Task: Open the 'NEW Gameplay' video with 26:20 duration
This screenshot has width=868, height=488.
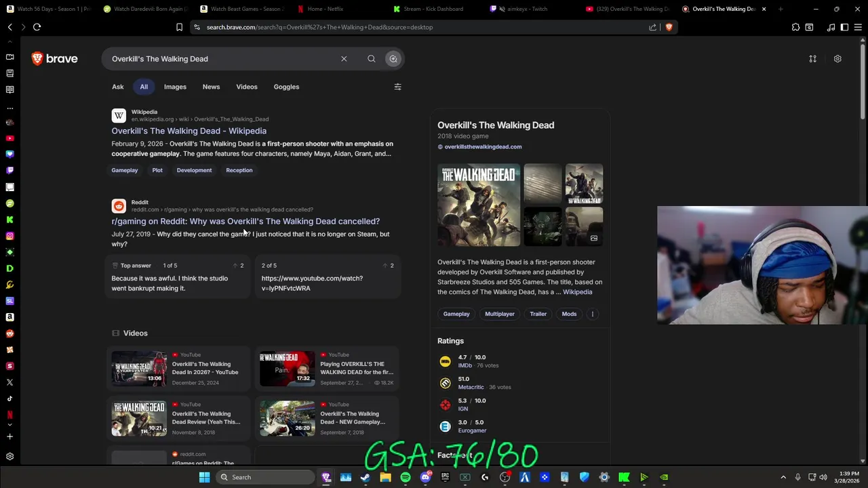Action: point(288,418)
